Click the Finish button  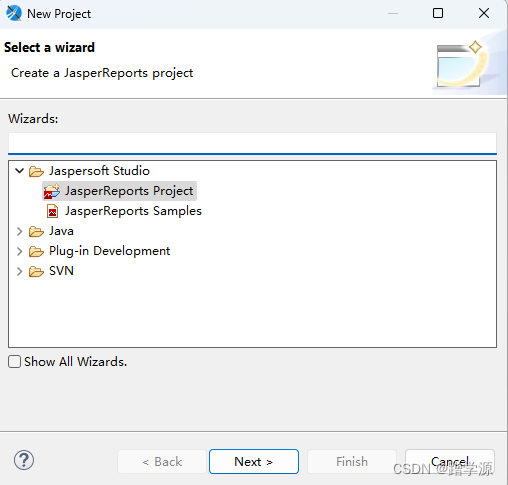tap(352, 461)
